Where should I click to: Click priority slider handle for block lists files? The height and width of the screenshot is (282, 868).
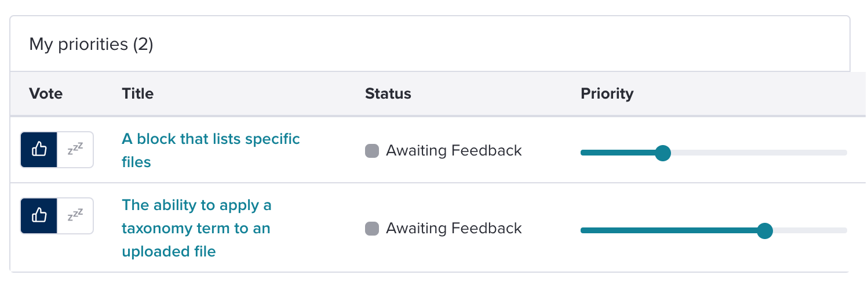662,153
